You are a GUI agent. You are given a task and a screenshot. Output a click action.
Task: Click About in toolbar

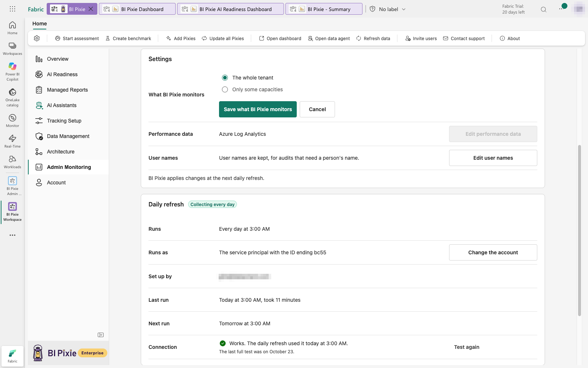pos(510,38)
